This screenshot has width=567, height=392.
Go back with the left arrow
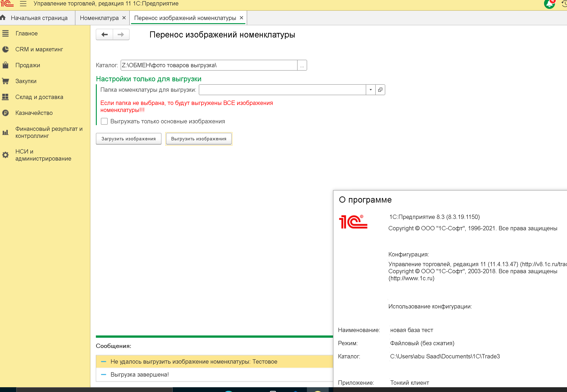104,35
